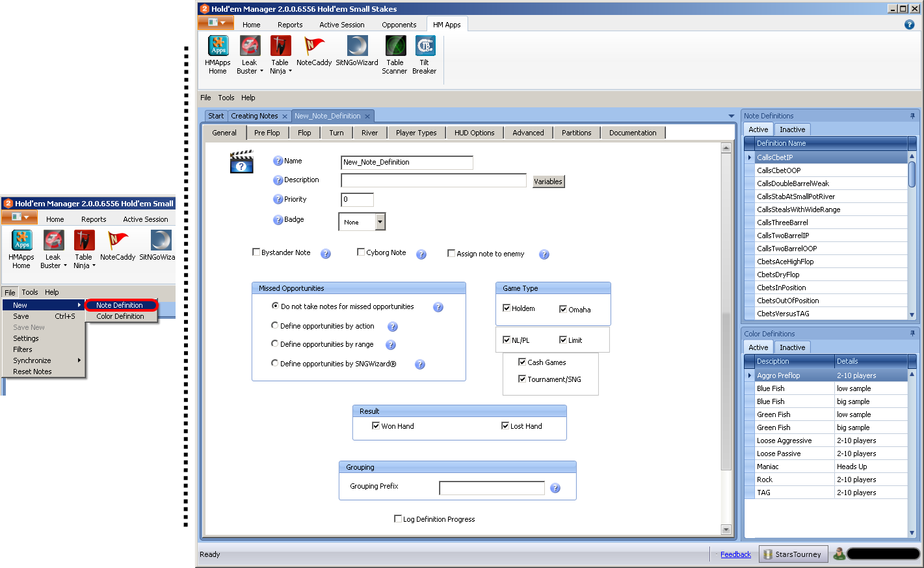Click help icon next to Description label

click(x=278, y=180)
